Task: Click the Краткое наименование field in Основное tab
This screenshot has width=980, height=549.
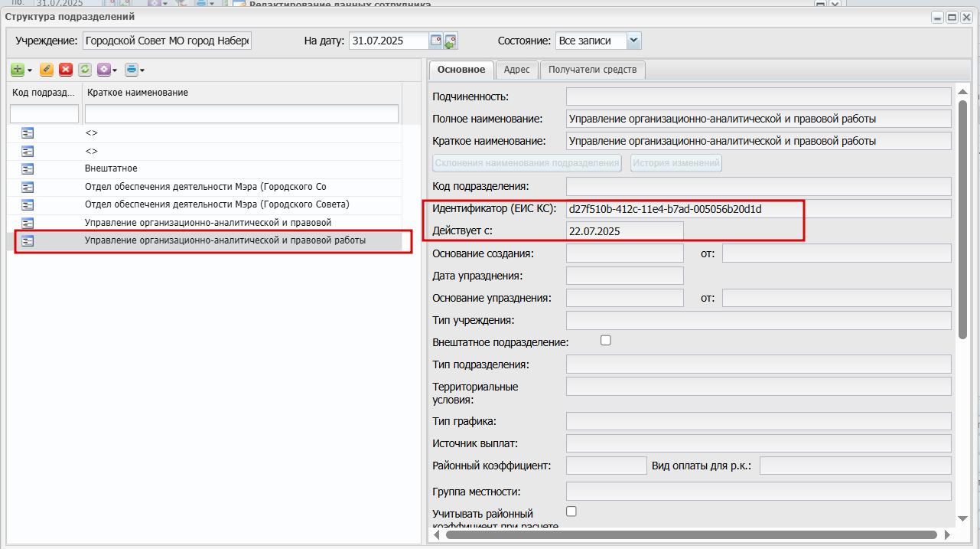Action: [x=759, y=141]
